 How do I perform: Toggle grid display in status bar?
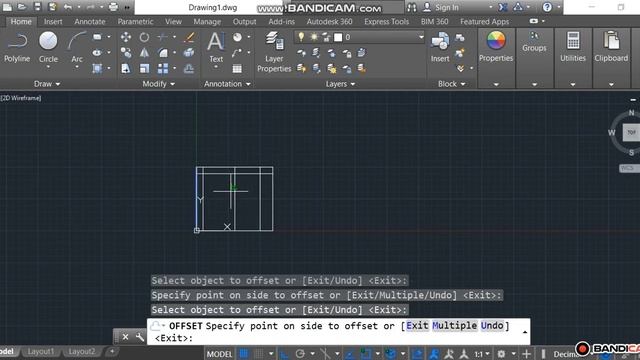244,354
